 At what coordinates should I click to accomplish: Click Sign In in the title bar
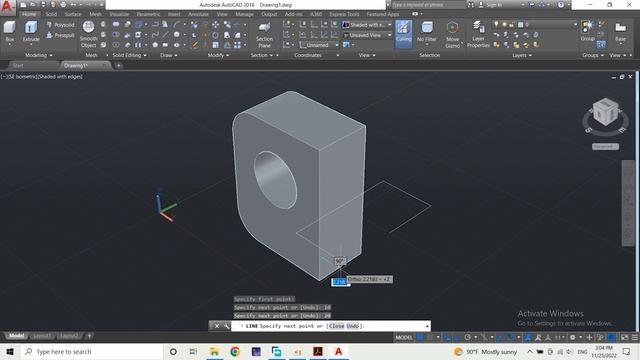pos(493,5)
